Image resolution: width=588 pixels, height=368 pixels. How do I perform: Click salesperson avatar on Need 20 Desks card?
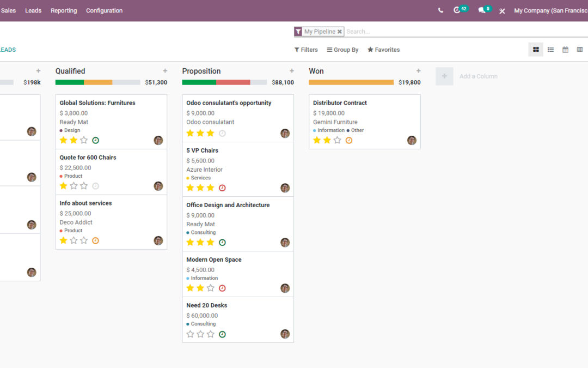coord(285,334)
